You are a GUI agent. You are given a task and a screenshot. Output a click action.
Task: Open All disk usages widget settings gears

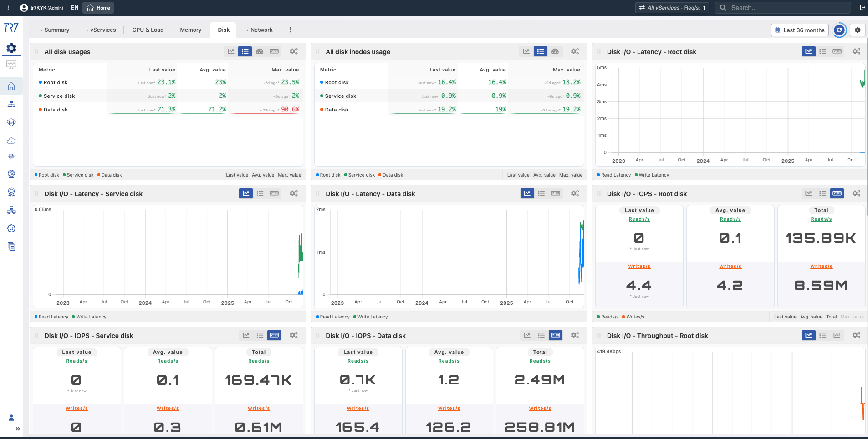click(x=294, y=51)
